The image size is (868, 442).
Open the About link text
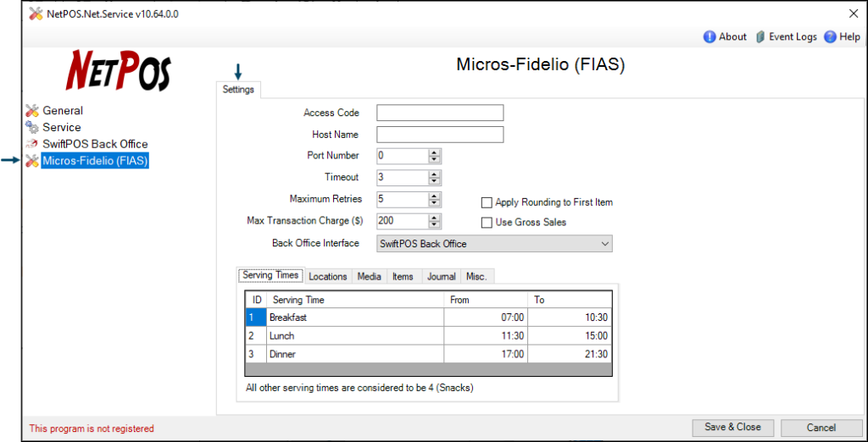733,37
